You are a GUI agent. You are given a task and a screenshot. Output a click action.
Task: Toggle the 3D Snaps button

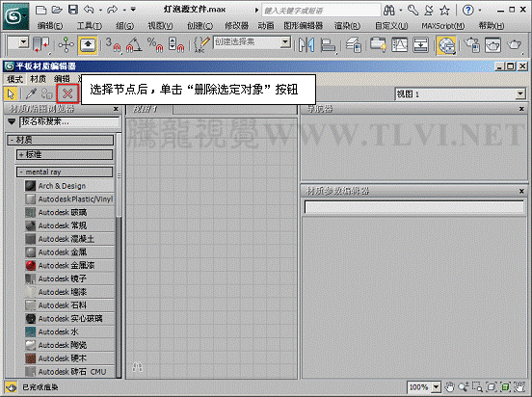coord(113,44)
